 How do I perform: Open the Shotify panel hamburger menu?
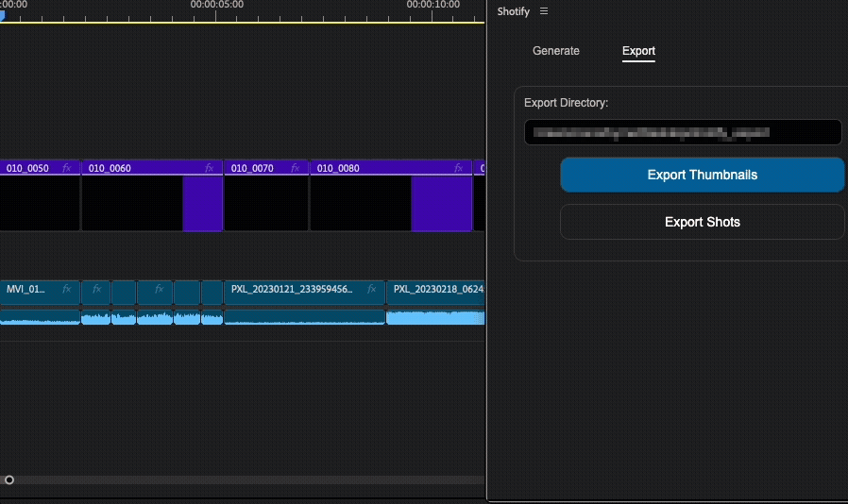544,11
